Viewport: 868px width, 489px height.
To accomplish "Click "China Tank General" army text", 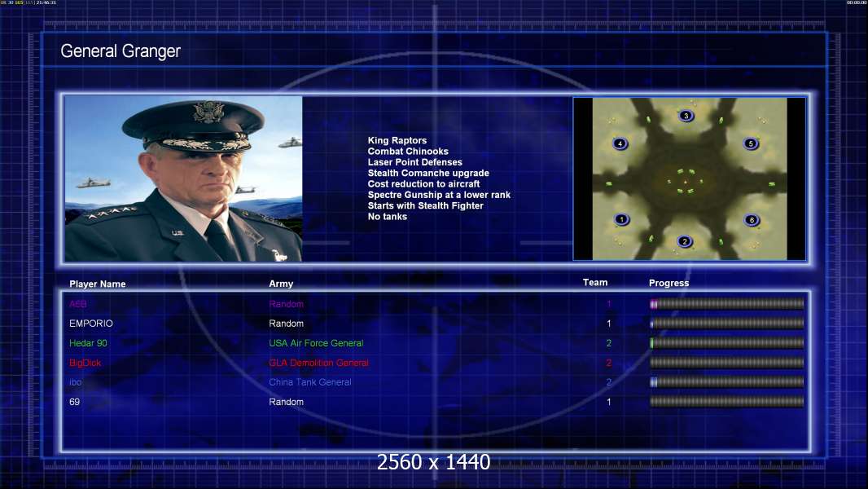I will (310, 382).
